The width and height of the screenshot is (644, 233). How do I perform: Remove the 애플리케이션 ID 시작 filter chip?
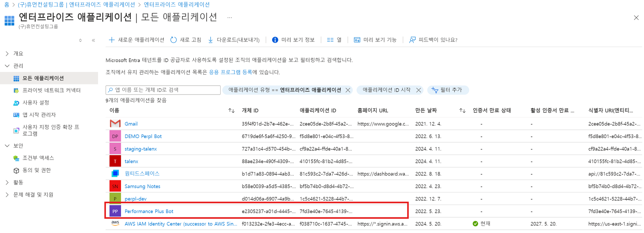coord(418,90)
